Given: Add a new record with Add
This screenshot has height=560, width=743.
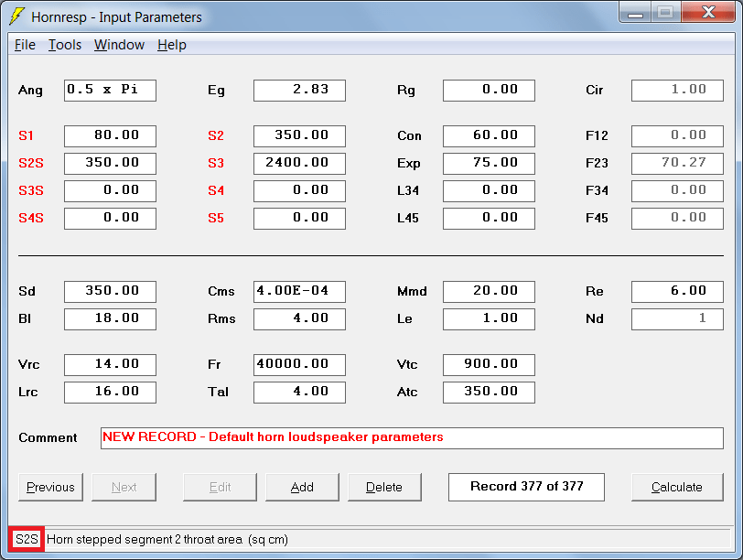Looking at the screenshot, I should click(x=302, y=487).
